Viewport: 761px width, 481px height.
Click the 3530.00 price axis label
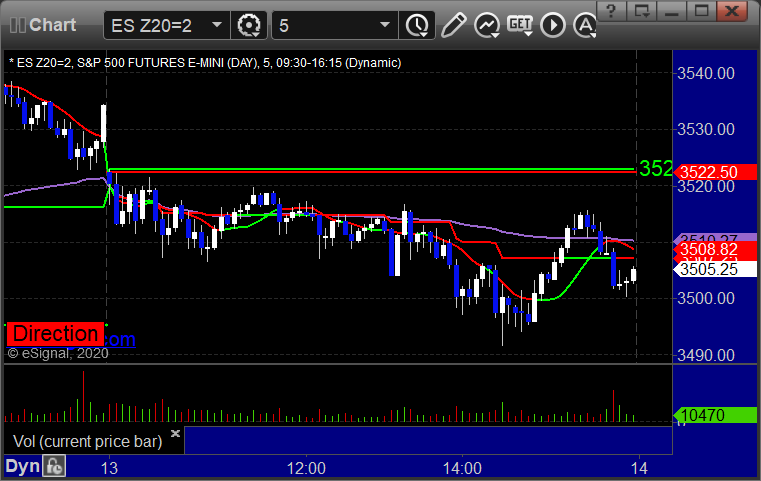706,130
